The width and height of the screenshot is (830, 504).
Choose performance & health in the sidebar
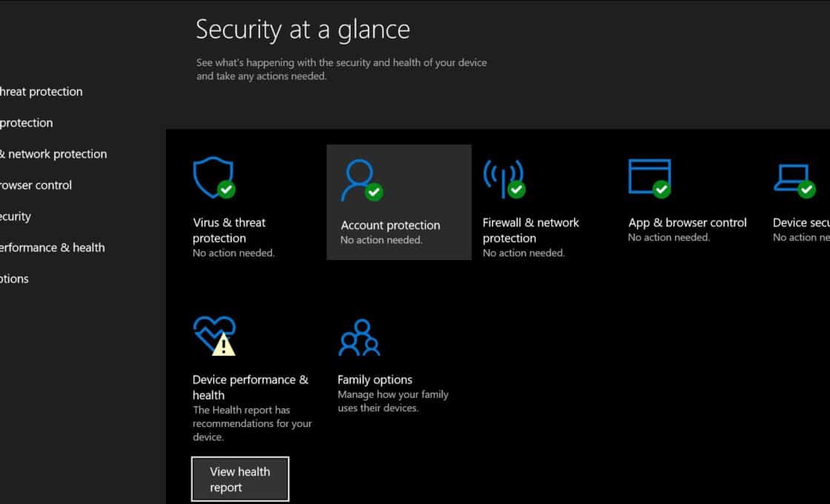(52, 248)
